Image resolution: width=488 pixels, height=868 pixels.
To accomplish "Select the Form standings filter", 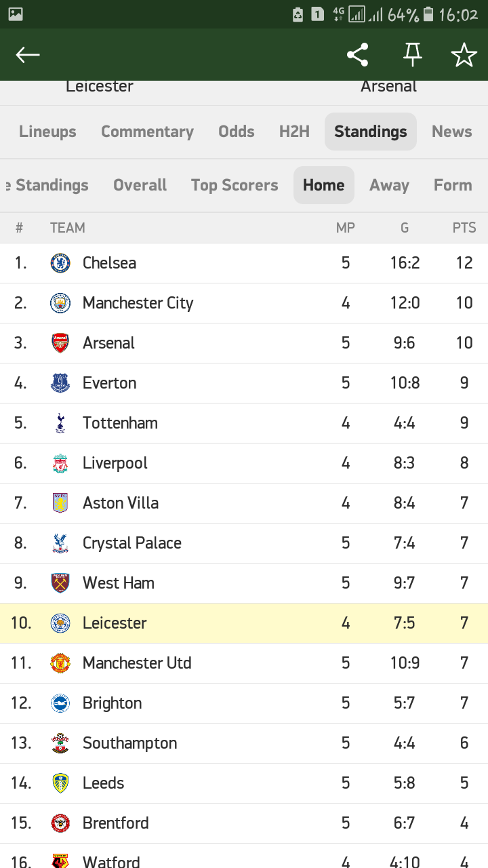I will click(453, 185).
